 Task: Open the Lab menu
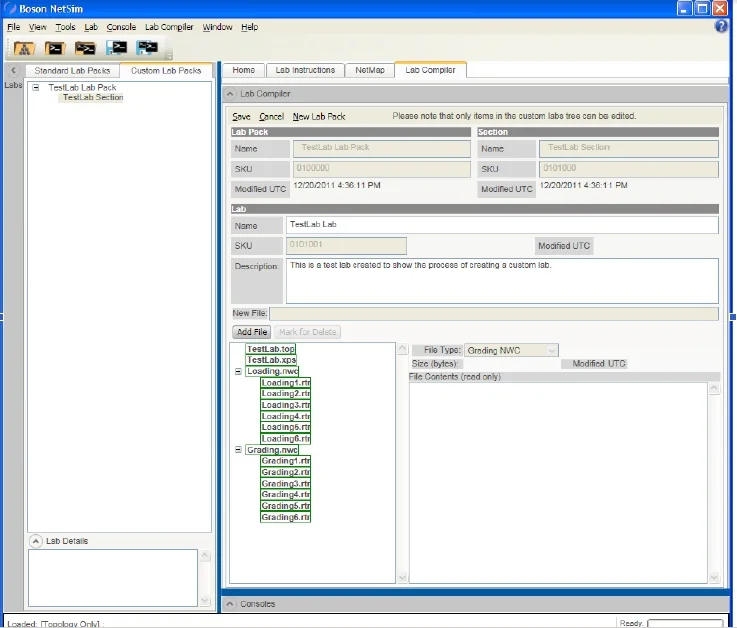(x=91, y=27)
